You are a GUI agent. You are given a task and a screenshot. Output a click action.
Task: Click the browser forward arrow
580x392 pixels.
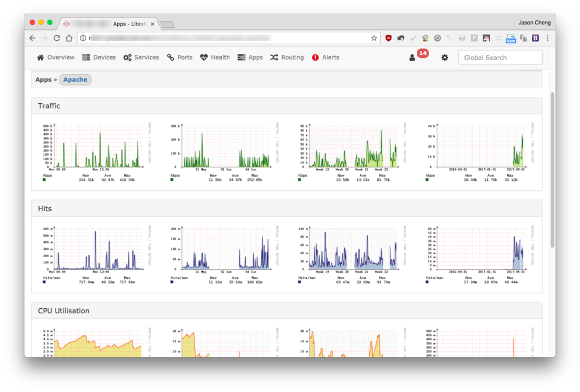44,38
